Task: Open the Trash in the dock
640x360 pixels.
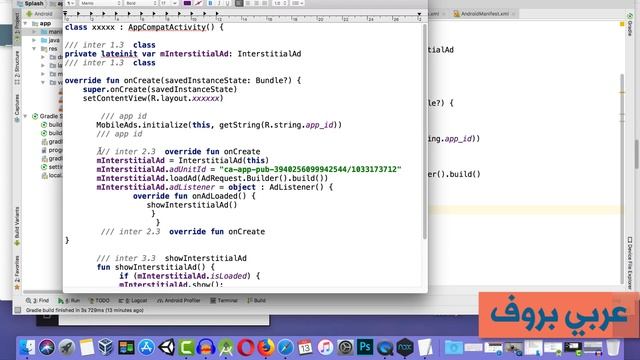Action: point(613,347)
